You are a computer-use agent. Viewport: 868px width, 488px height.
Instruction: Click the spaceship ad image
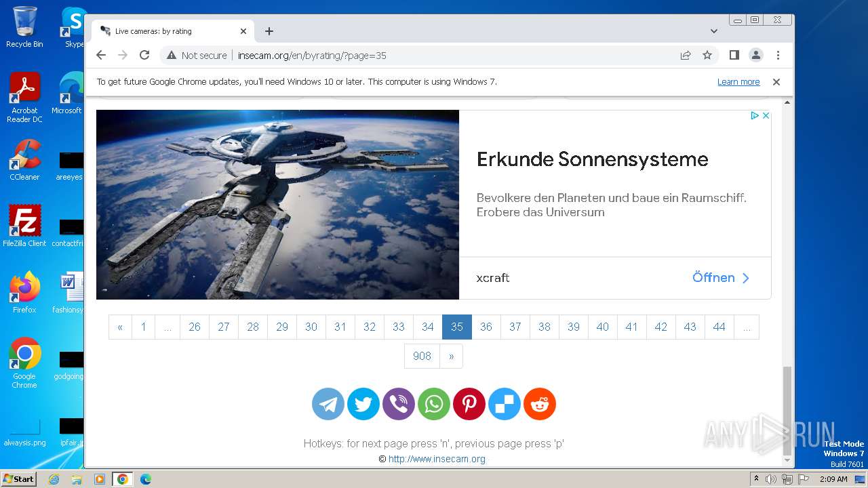[277, 205]
